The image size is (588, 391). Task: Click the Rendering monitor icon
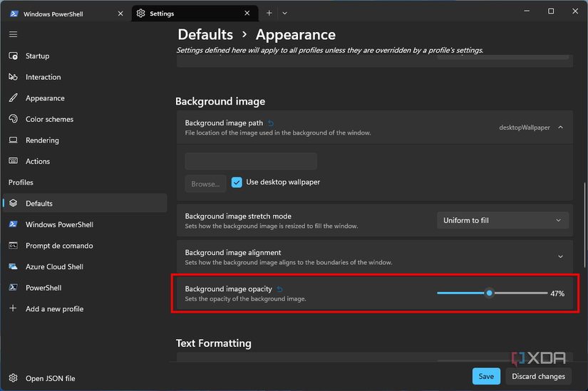[x=13, y=140]
